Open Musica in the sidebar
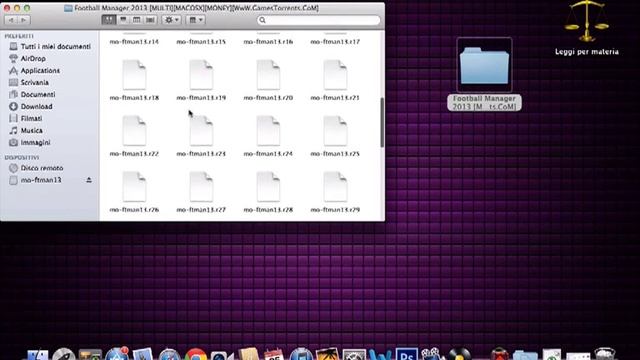The width and height of the screenshot is (640, 360). (26, 131)
